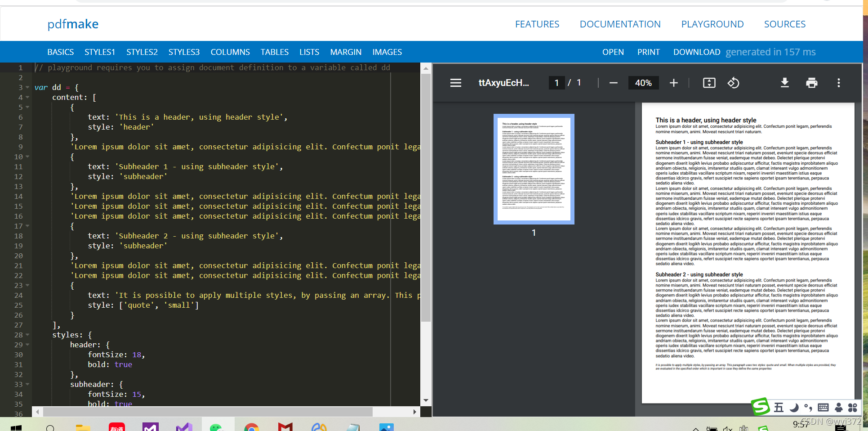Collapse the styles object at line 28
868x431 pixels.
[28, 335]
